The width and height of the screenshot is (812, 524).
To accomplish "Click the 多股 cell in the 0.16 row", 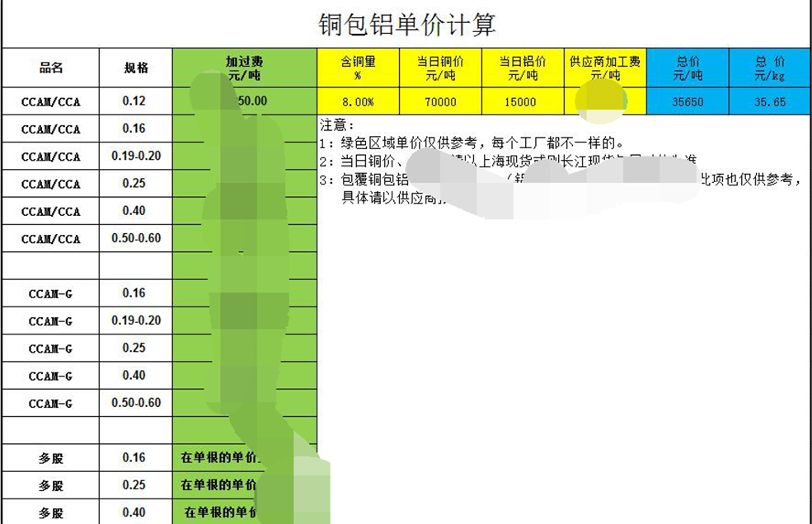I will coord(50,458).
